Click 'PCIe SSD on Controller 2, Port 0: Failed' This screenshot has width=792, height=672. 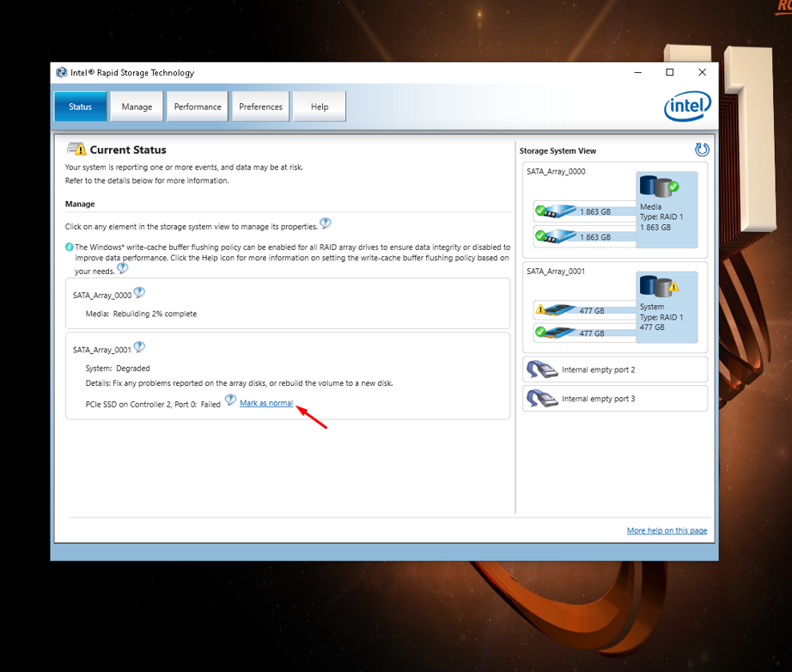(x=153, y=404)
